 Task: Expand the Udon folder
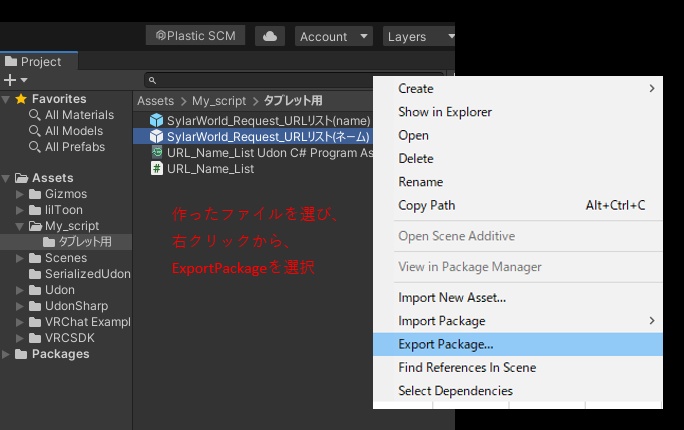[20, 290]
